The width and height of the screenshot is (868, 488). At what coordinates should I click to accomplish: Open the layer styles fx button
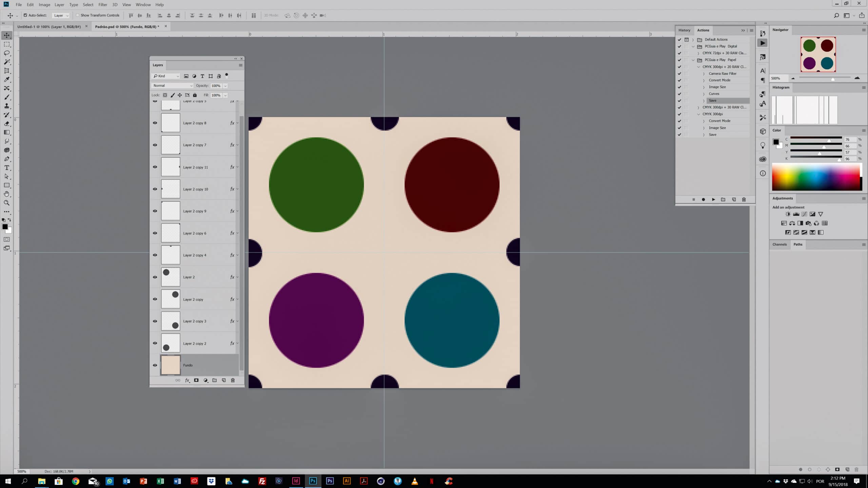(187, 380)
